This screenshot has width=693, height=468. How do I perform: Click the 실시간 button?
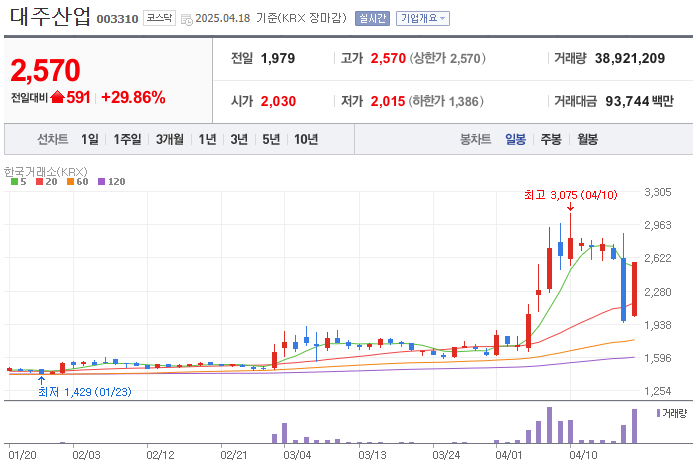pyautogui.click(x=372, y=19)
